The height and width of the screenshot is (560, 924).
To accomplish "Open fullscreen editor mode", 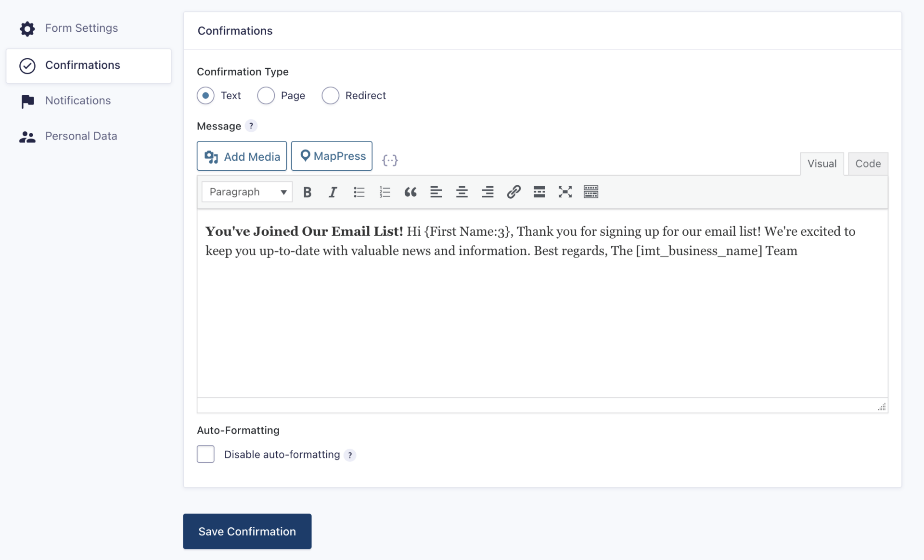I will coord(565,192).
